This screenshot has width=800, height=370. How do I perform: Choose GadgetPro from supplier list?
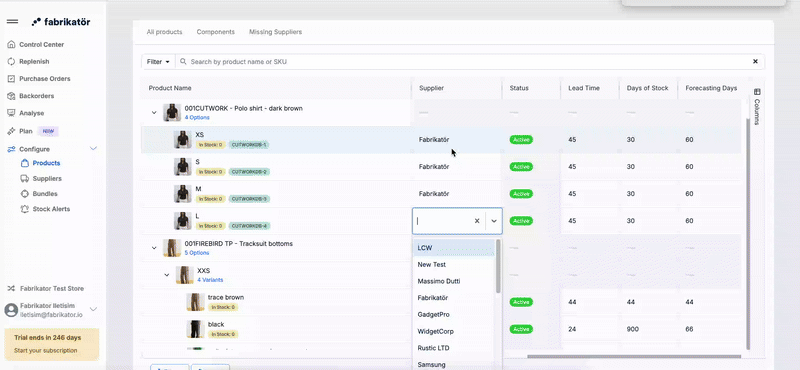point(454,314)
